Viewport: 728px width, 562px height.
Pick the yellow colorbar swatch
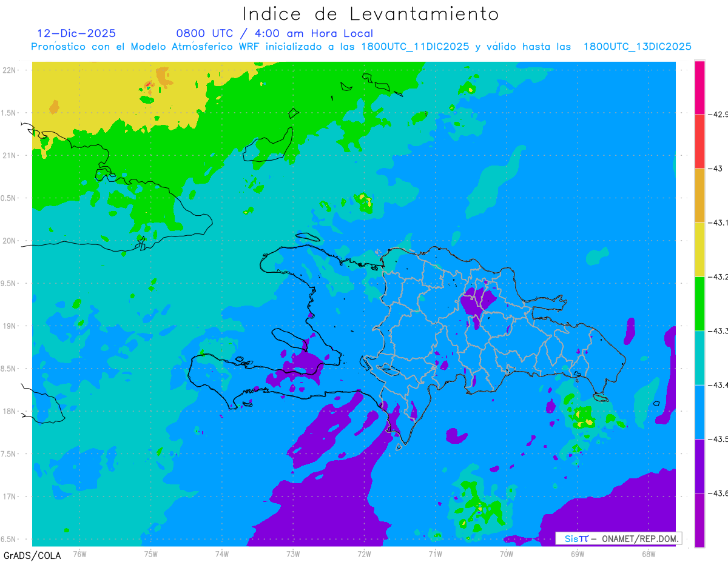699,249
